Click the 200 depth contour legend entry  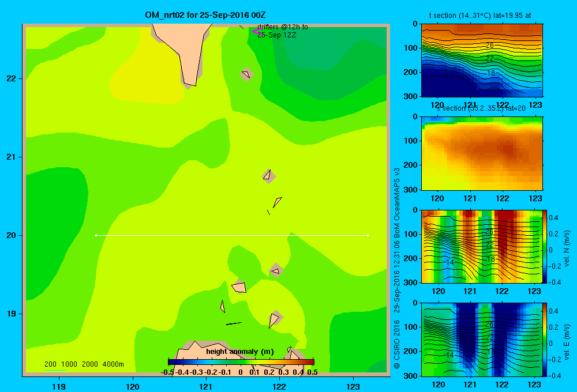click(x=50, y=364)
